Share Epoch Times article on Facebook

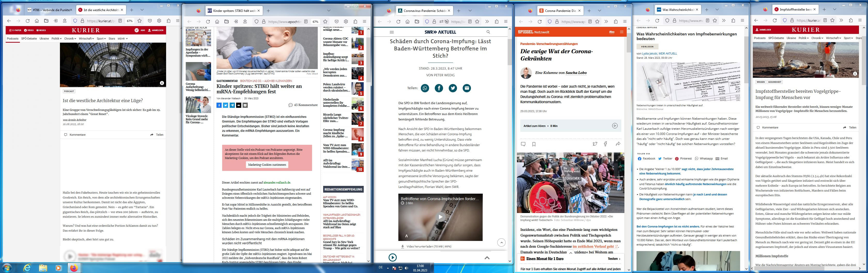219,105
